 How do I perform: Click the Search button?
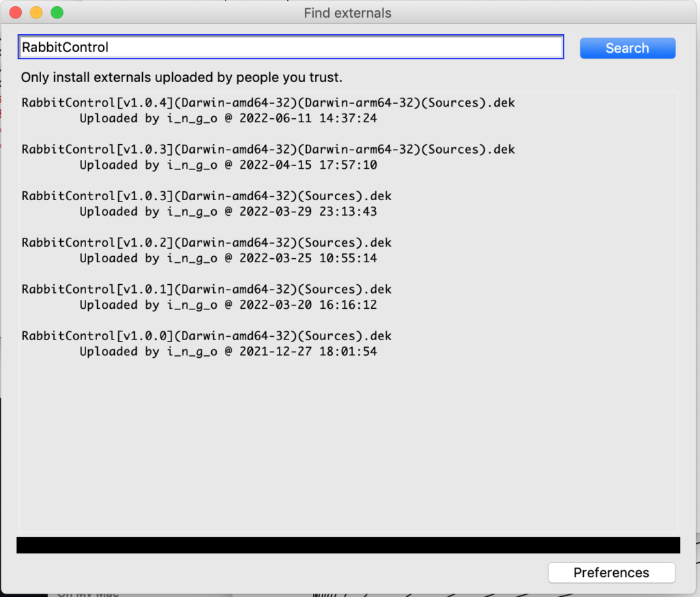[628, 48]
